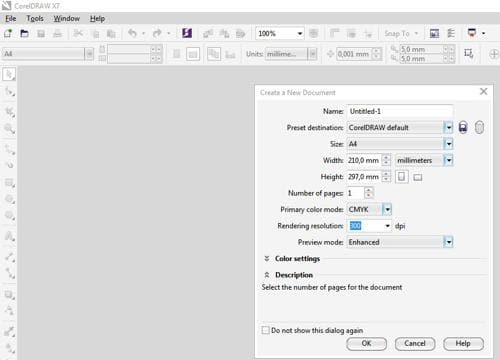Image resolution: width=500 pixels, height=360 pixels.
Task: Open the Tools menu
Action: 35,19
